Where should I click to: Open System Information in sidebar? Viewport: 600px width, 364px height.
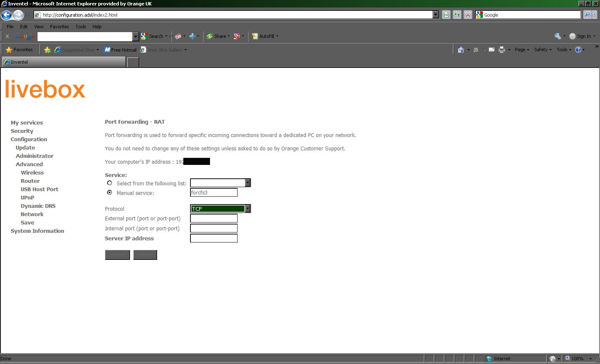pyautogui.click(x=37, y=231)
